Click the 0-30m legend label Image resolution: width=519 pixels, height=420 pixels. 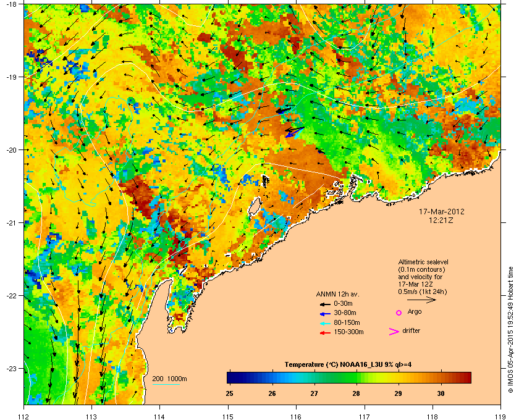(343, 303)
